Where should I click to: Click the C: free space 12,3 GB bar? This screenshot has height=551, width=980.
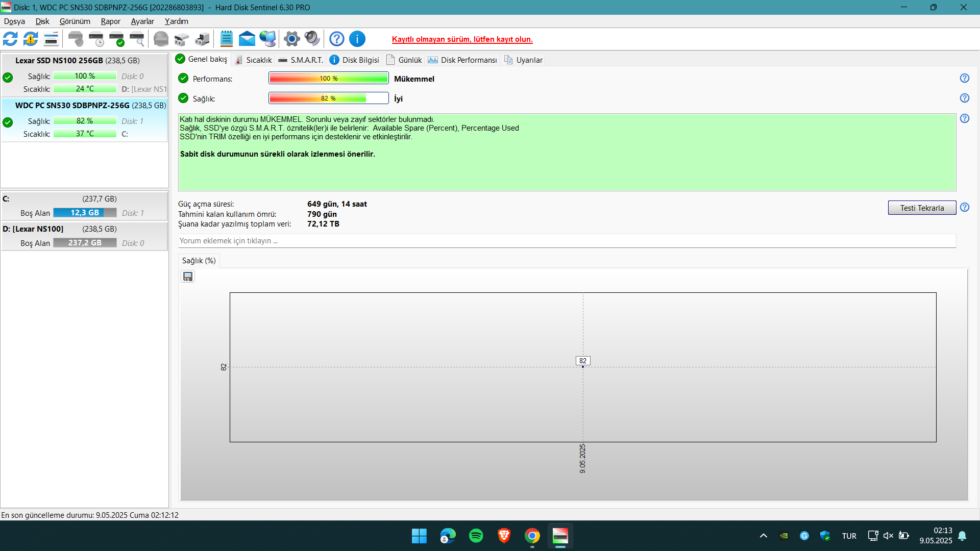click(x=85, y=213)
